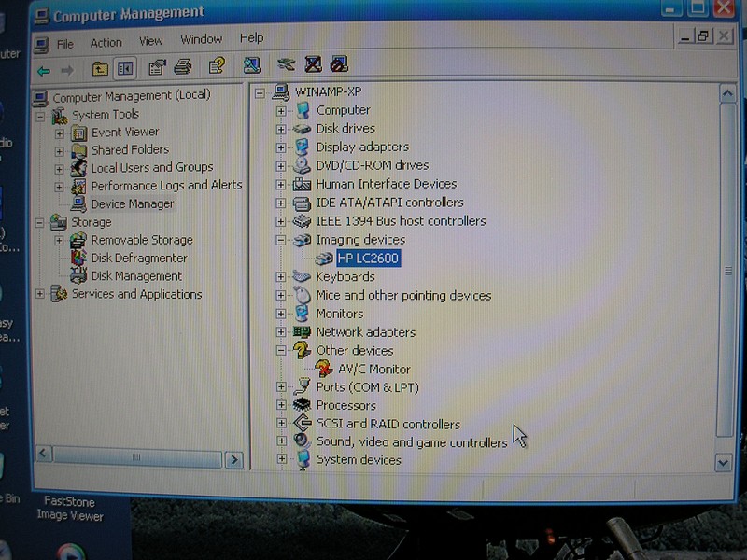The image size is (747, 560).
Task: Click the Event Viewer icon
Action: click(x=78, y=133)
